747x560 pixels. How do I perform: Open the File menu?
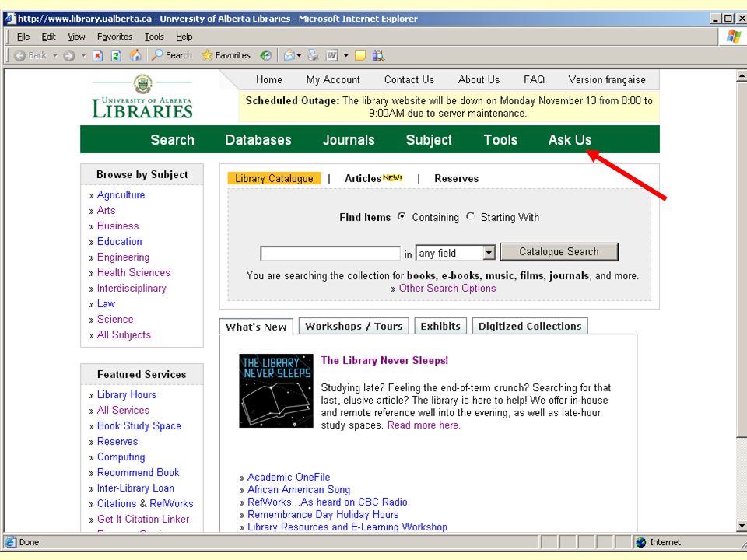click(23, 37)
